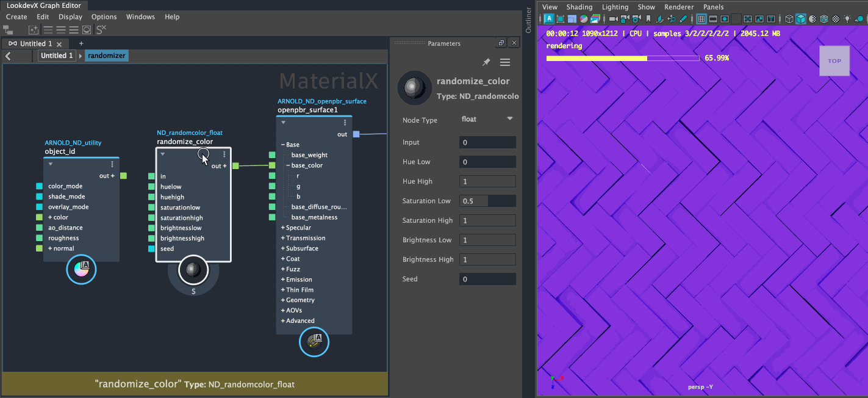The height and width of the screenshot is (398, 868).
Task: Collapse randomize_color node with its triangle
Action: [163, 154]
